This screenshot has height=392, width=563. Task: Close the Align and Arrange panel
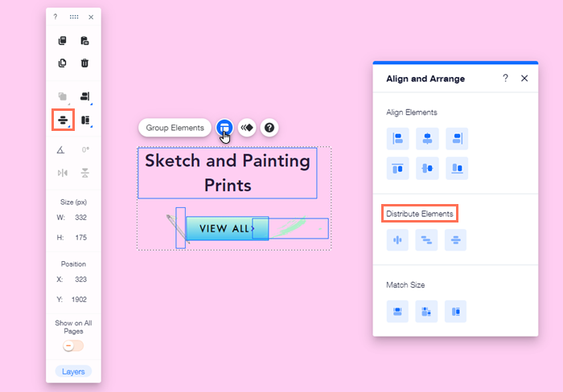point(524,78)
